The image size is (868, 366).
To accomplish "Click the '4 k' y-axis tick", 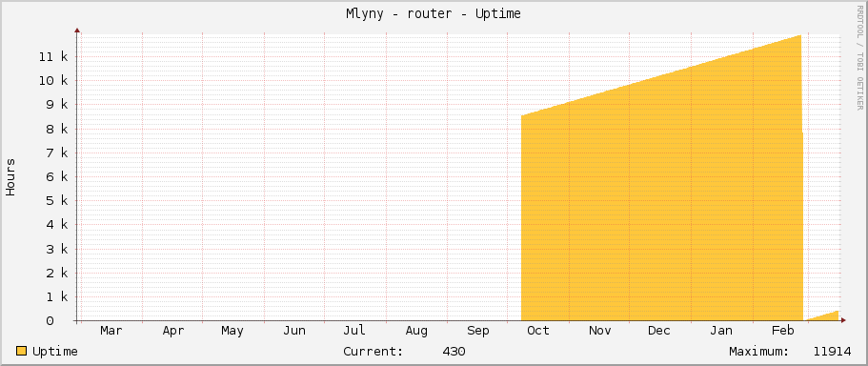I will pyautogui.click(x=57, y=225).
